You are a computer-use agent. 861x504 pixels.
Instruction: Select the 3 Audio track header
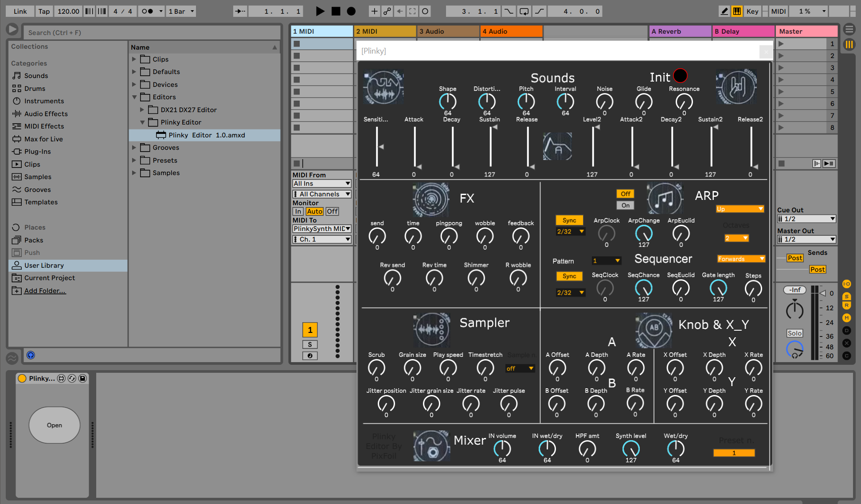[448, 31]
